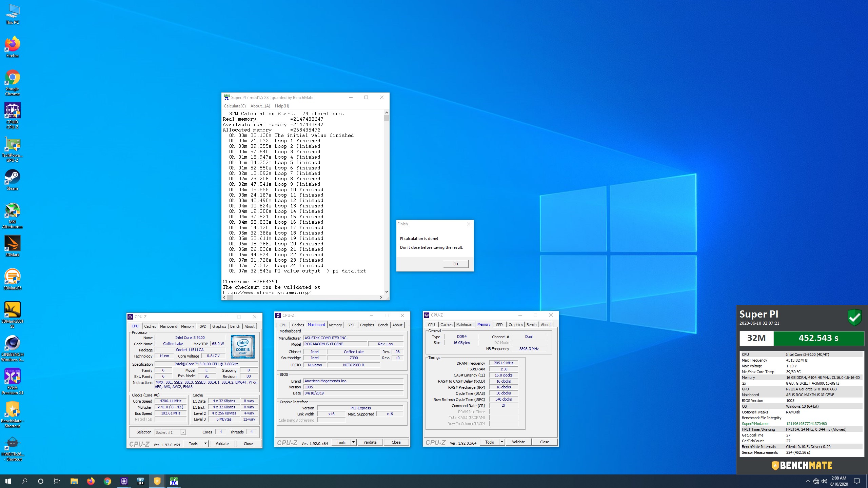The width and height of the screenshot is (868, 488).
Task: Open the BenchMate desktop shortcut
Action: (x=13, y=415)
